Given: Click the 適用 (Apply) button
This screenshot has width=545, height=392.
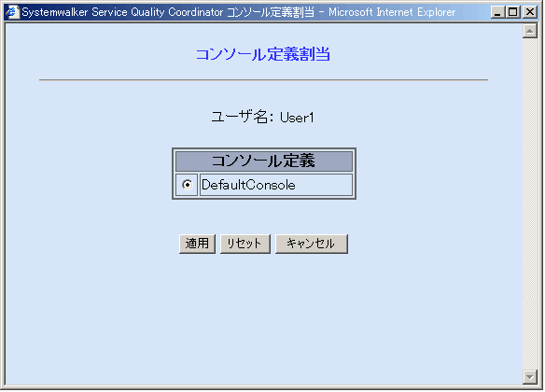Looking at the screenshot, I should tap(197, 244).
